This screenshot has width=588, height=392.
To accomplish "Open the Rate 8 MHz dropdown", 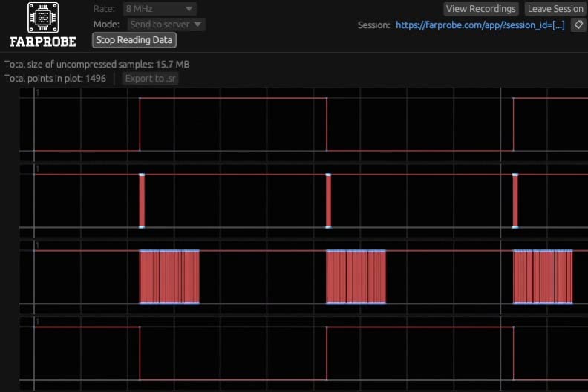I will tap(160, 9).
